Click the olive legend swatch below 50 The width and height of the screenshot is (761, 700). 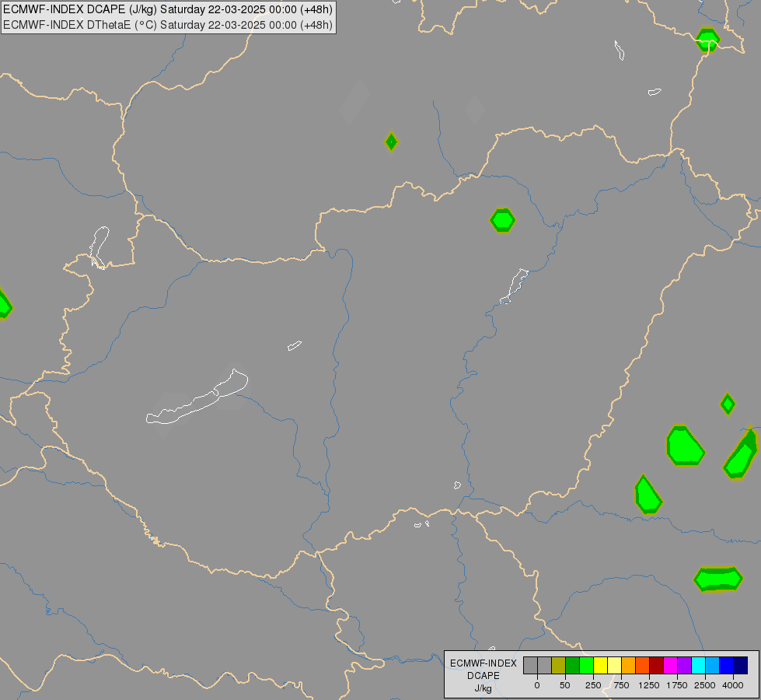click(x=559, y=665)
